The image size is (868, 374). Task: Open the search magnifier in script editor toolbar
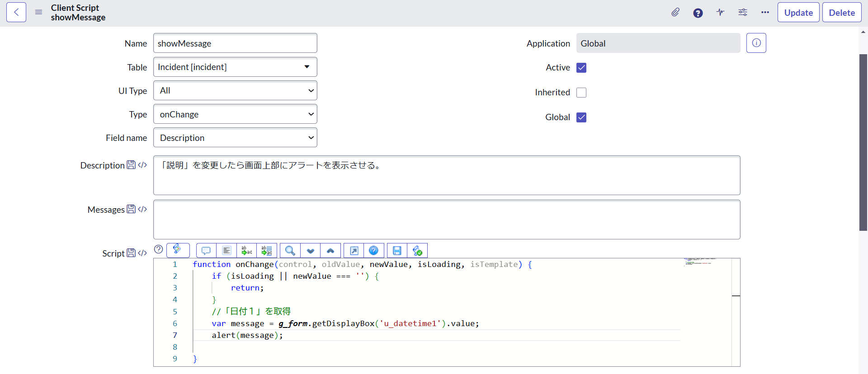click(290, 251)
